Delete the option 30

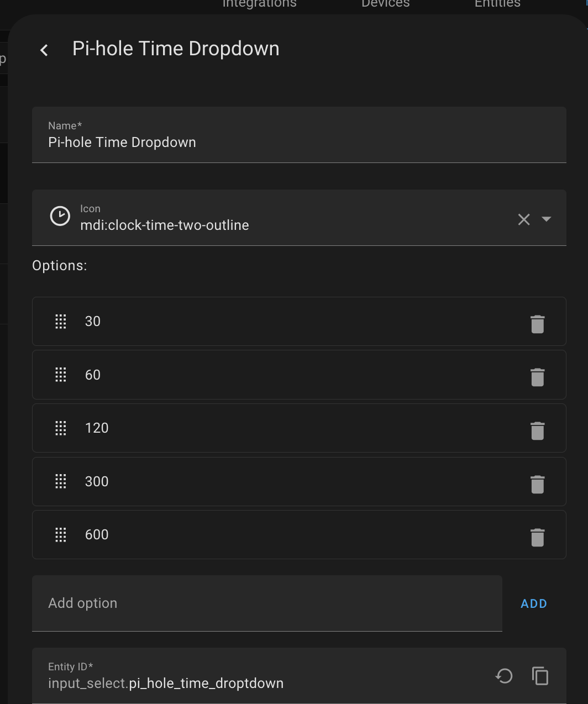coord(538,324)
